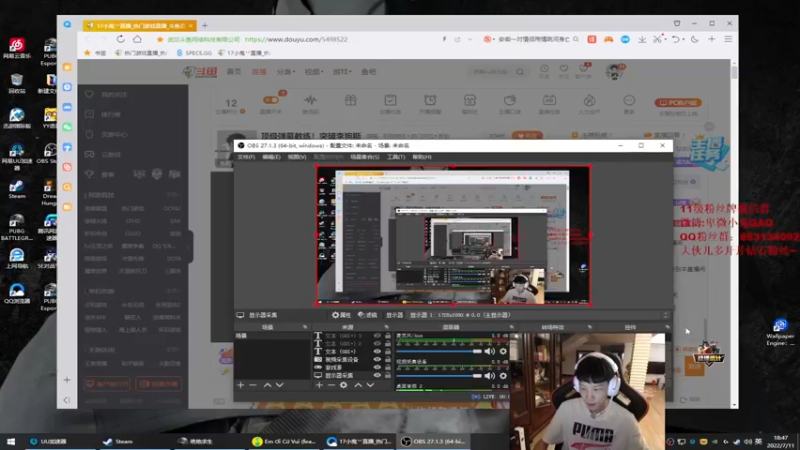Click PC客户端 button on Douyu page
The image size is (800, 450).
pos(678,103)
